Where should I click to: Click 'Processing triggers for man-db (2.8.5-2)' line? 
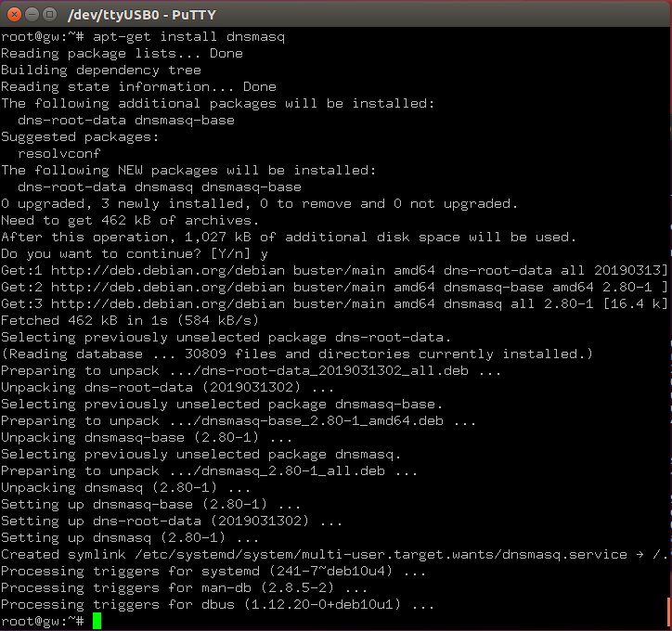[x=185, y=588]
